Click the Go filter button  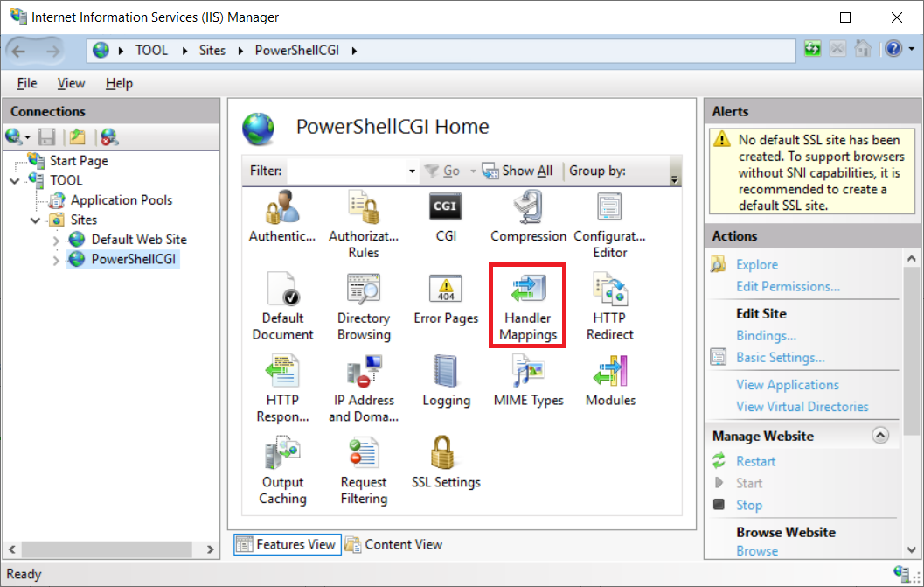pyautogui.click(x=442, y=171)
